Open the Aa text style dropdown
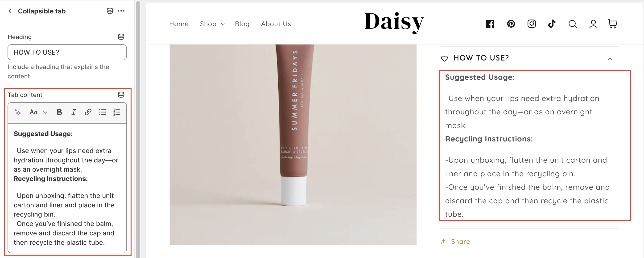The width and height of the screenshot is (644, 258). (x=38, y=112)
